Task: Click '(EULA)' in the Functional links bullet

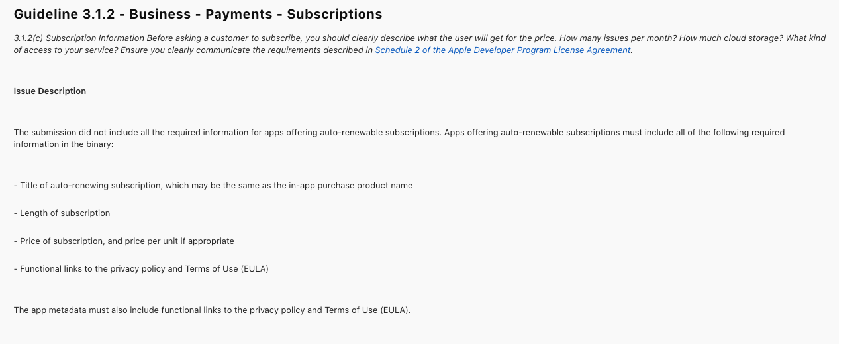Action: coord(255,269)
